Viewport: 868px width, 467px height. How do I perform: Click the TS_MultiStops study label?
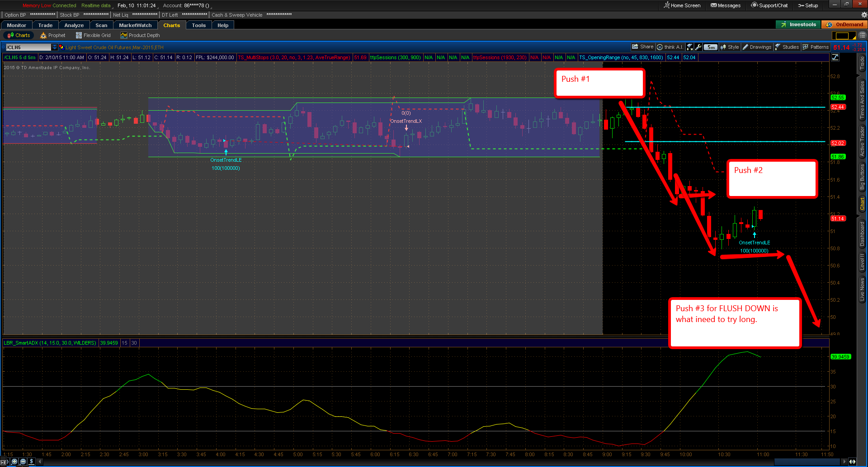294,57
